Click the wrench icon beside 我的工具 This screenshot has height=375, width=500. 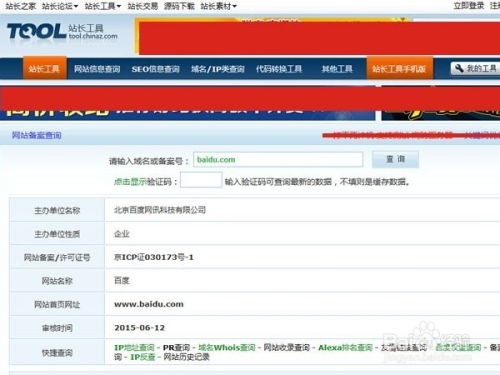[459, 68]
